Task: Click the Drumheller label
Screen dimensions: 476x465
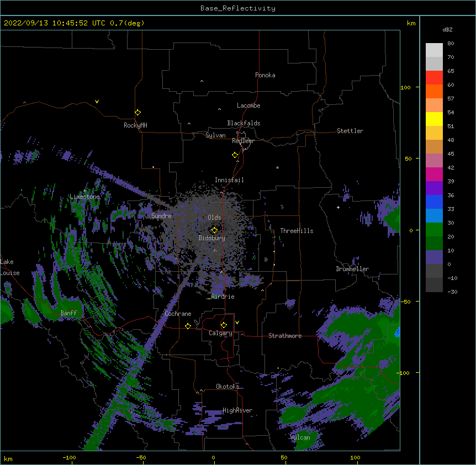Action: [x=352, y=269]
